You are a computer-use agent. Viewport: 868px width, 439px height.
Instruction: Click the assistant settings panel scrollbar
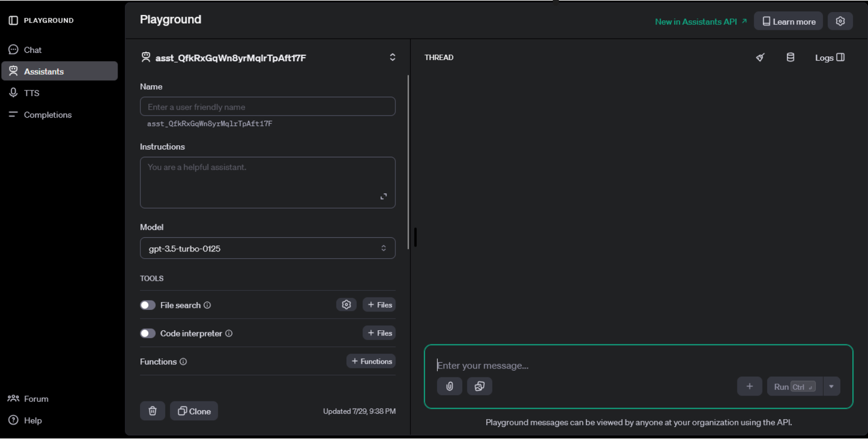(x=408, y=162)
